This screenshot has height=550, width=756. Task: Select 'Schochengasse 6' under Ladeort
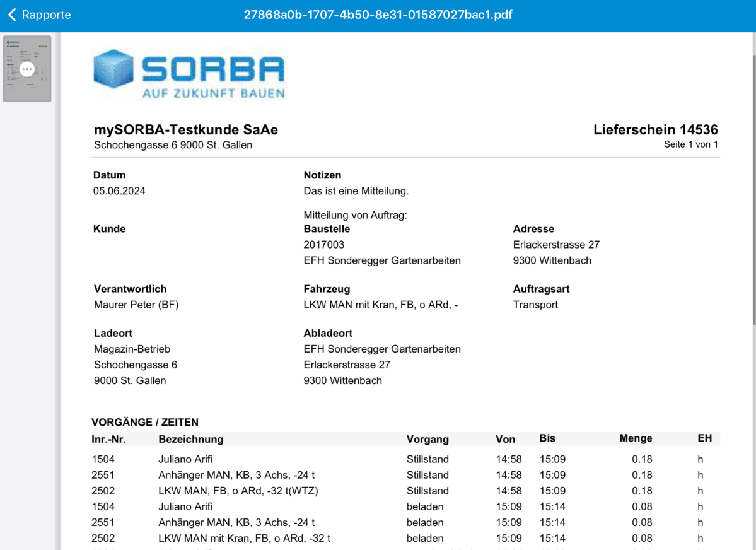tap(135, 365)
